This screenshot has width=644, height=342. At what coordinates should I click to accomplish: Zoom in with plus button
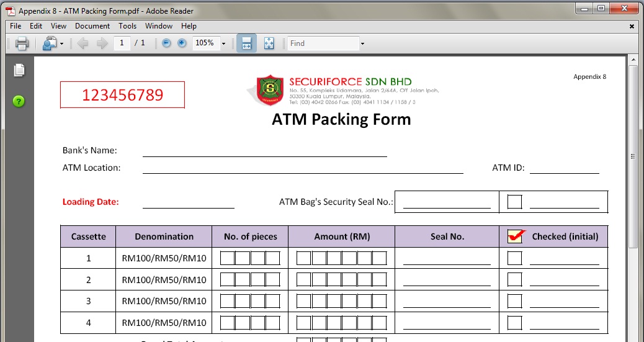coord(182,43)
